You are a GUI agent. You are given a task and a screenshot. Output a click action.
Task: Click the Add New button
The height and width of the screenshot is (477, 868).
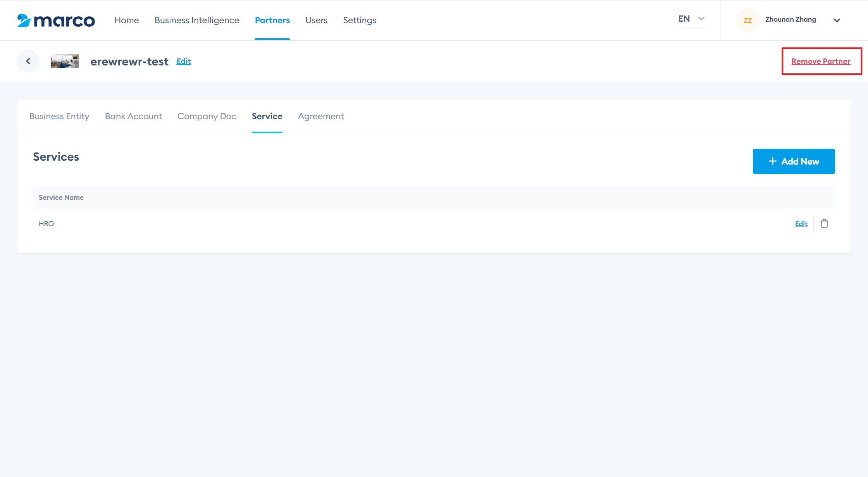(794, 161)
